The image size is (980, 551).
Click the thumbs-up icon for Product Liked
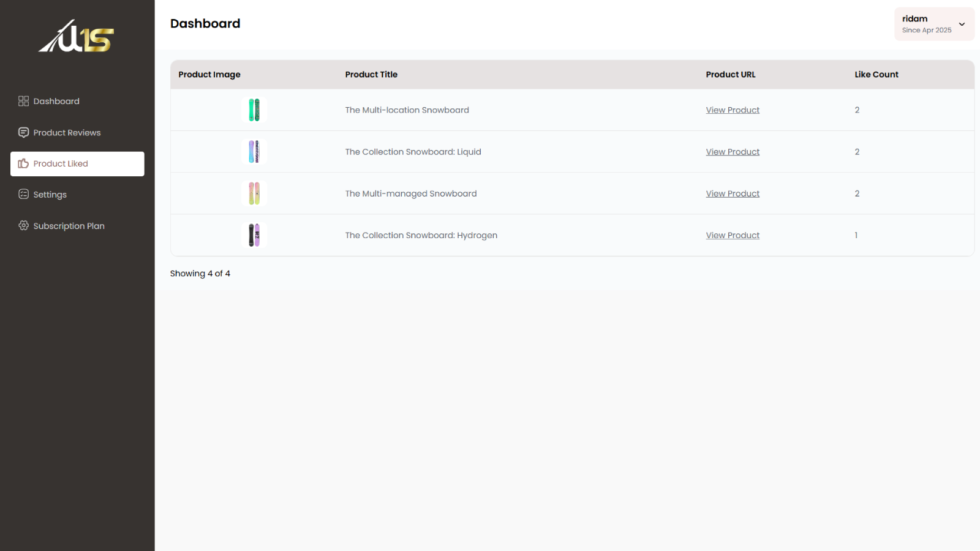[x=23, y=163]
